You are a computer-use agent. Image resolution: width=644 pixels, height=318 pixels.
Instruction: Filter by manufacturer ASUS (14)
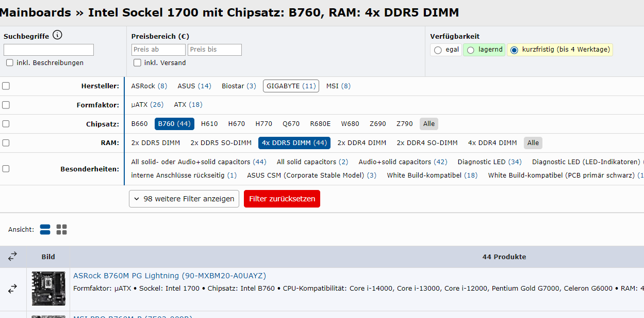(x=194, y=86)
